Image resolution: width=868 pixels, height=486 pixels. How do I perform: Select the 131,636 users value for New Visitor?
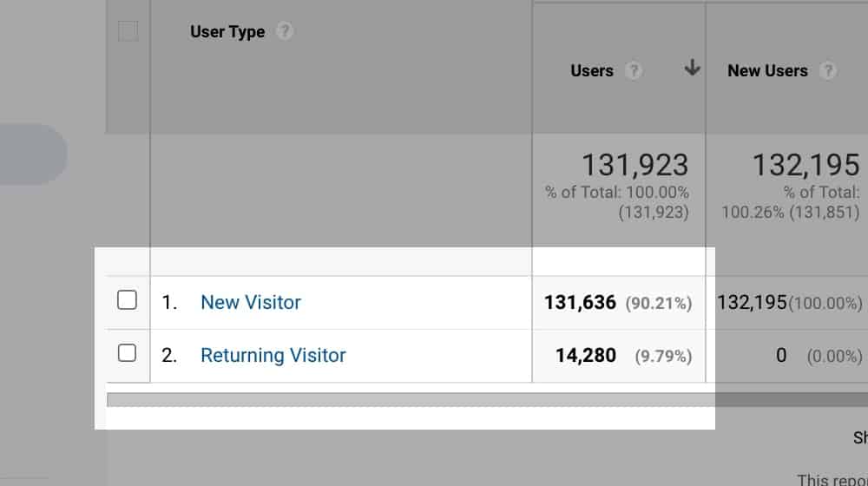[x=580, y=303]
